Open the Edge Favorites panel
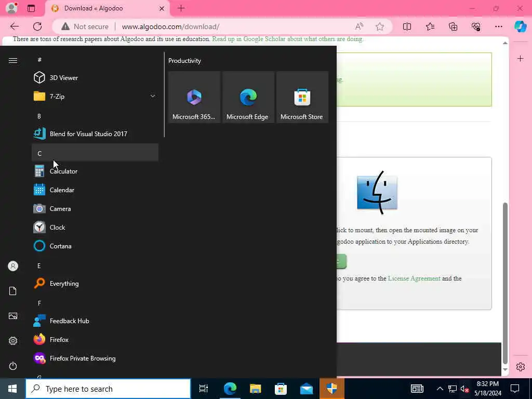Screen dimensions: 532x399 [x=430, y=26]
